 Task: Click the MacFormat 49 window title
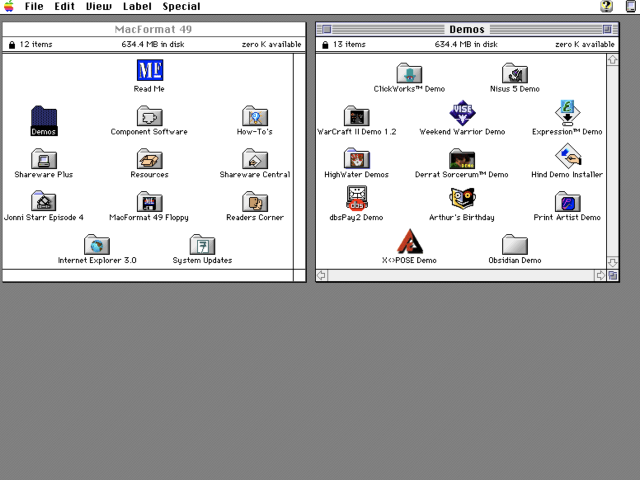click(153, 29)
